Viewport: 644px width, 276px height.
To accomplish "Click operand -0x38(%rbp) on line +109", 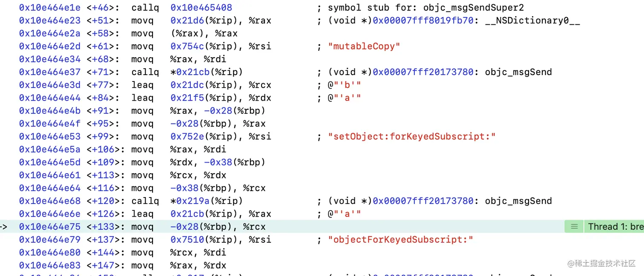I will [234, 162].
